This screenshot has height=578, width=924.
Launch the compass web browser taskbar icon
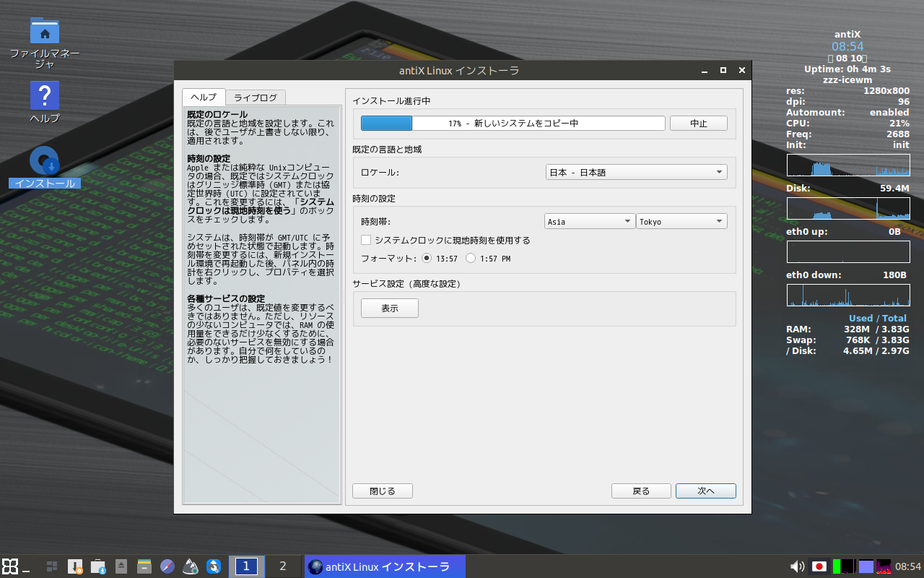pos(167,566)
